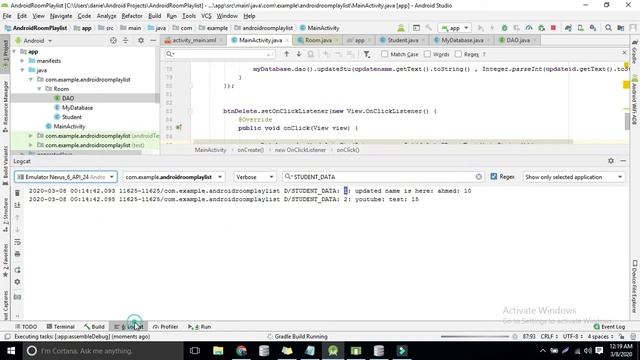Open logcat header settings gear in sidebar
Viewport: 640px width, 360px height.
(17, 282)
